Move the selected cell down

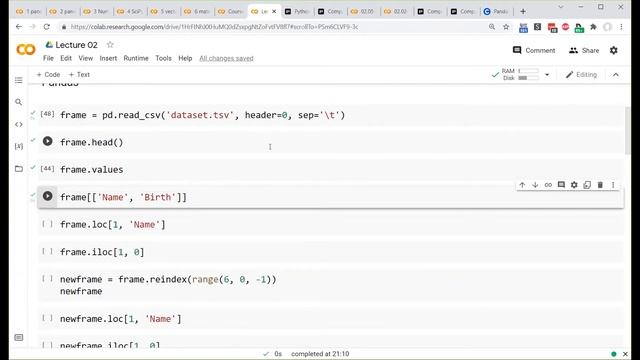pyautogui.click(x=535, y=185)
